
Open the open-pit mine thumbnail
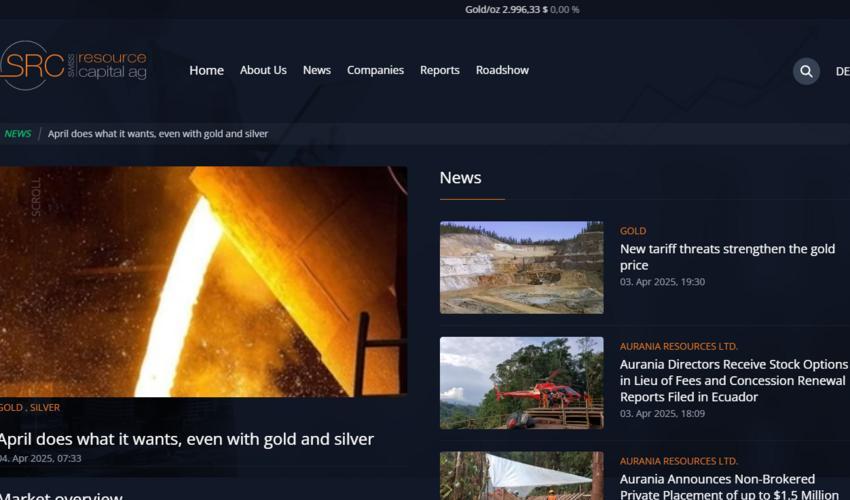click(521, 267)
